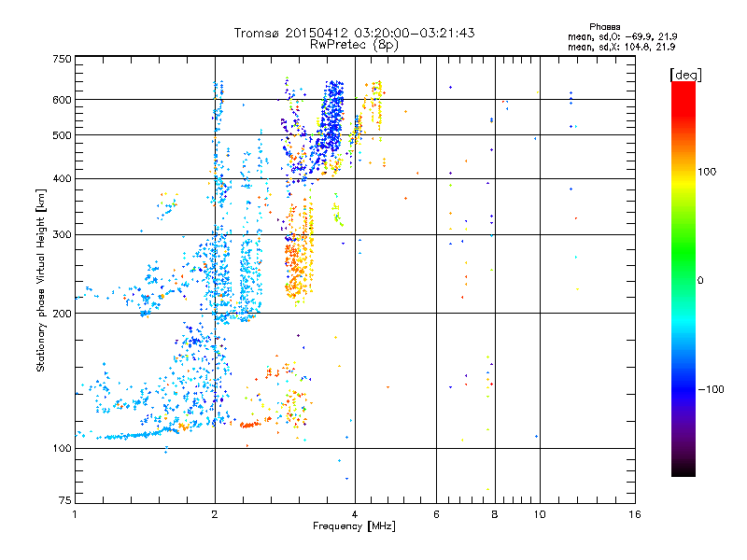Click the y-axis tick label '100'

coord(62,449)
